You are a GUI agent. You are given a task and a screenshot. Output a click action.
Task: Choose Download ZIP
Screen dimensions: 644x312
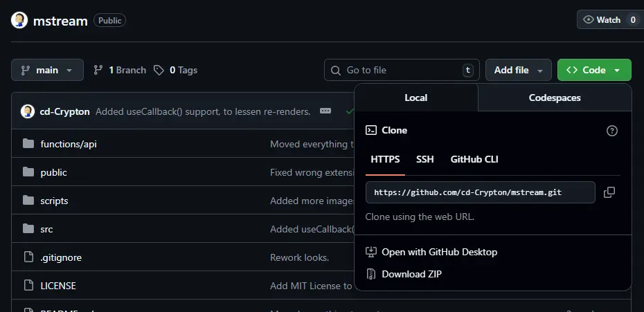point(403,274)
